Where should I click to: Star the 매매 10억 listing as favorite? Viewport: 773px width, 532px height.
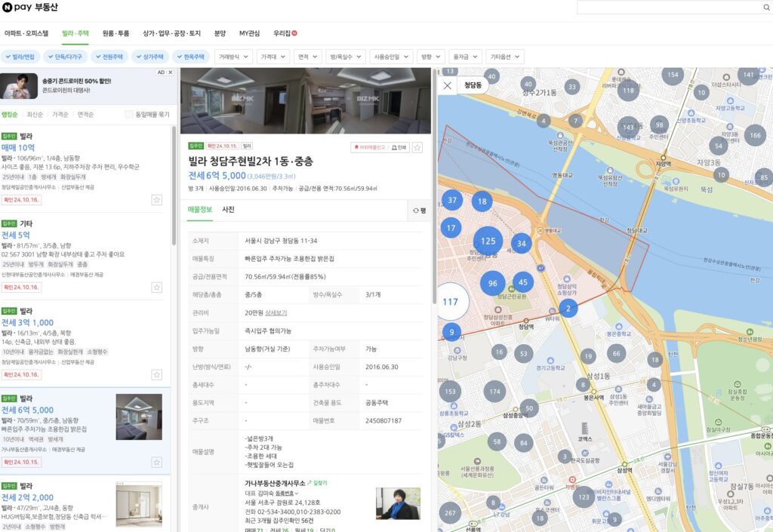tap(156, 200)
